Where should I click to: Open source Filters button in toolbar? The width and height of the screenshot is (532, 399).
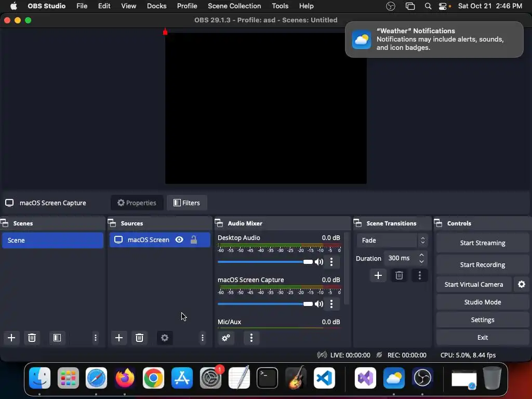187,203
